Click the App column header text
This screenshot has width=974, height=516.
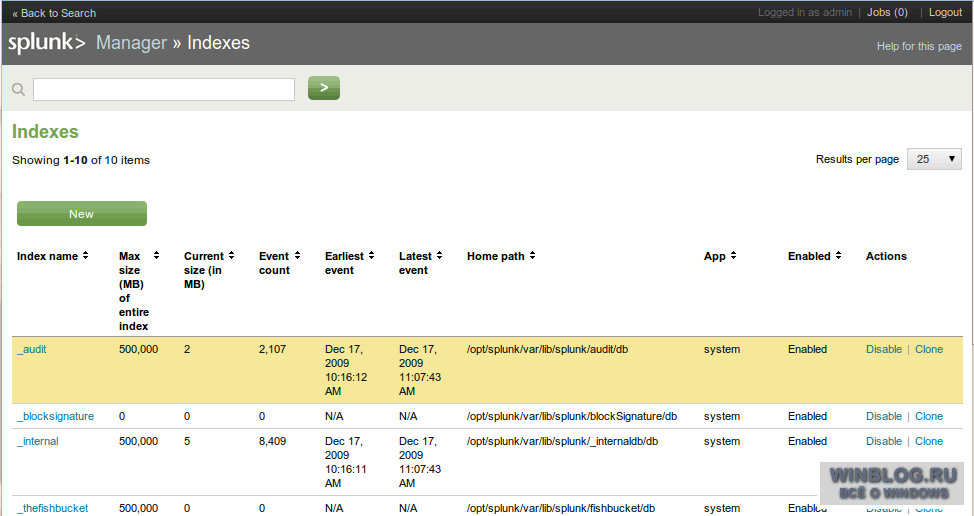[714, 256]
